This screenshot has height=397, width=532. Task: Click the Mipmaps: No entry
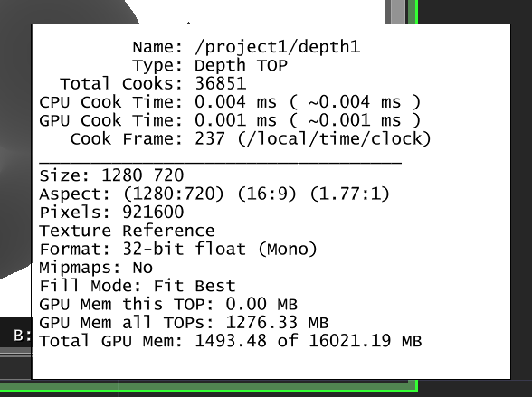click(x=96, y=268)
